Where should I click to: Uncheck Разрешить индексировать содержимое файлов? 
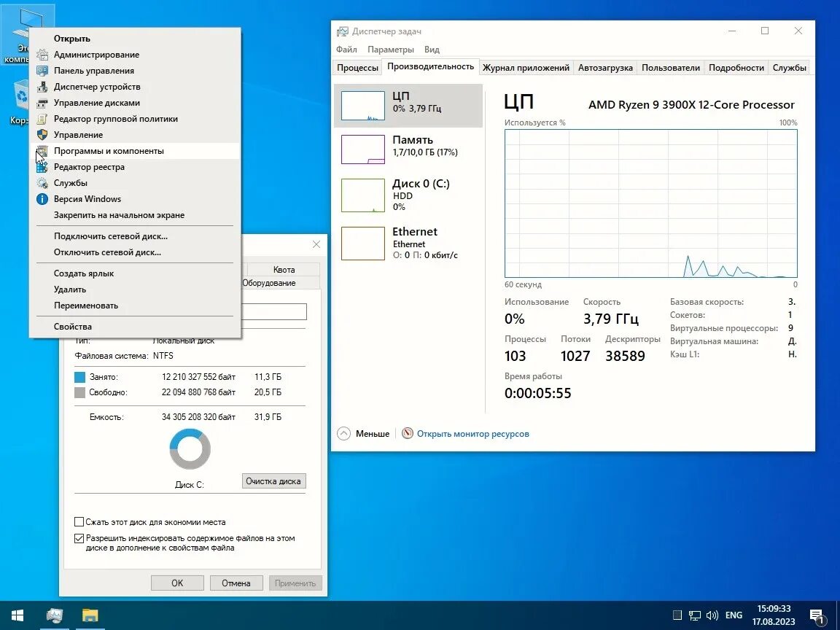79,538
